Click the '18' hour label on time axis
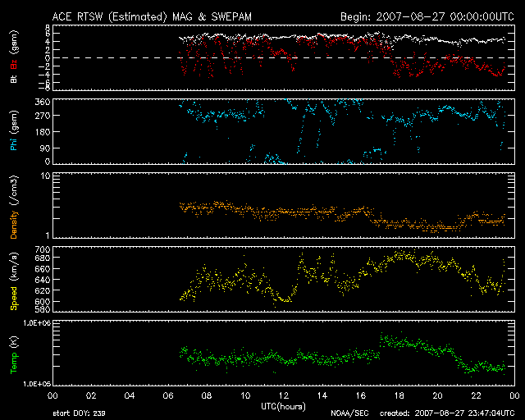The height and width of the screenshot is (420, 525). pos(399,396)
